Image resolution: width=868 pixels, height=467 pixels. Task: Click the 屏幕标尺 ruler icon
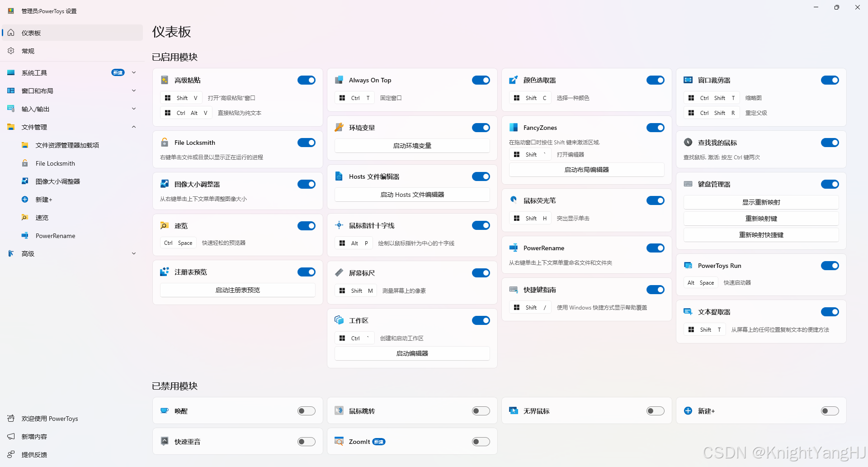tap(339, 273)
